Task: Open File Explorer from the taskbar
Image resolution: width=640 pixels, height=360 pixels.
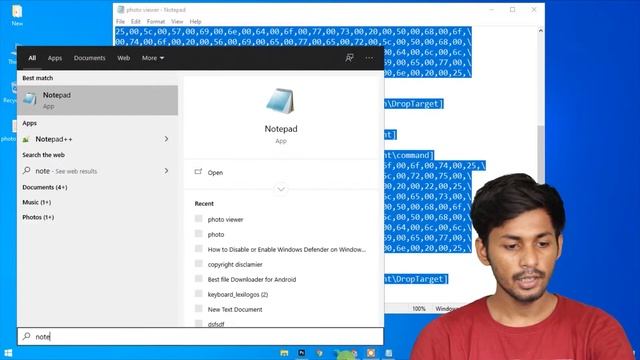Action: pos(284,353)
